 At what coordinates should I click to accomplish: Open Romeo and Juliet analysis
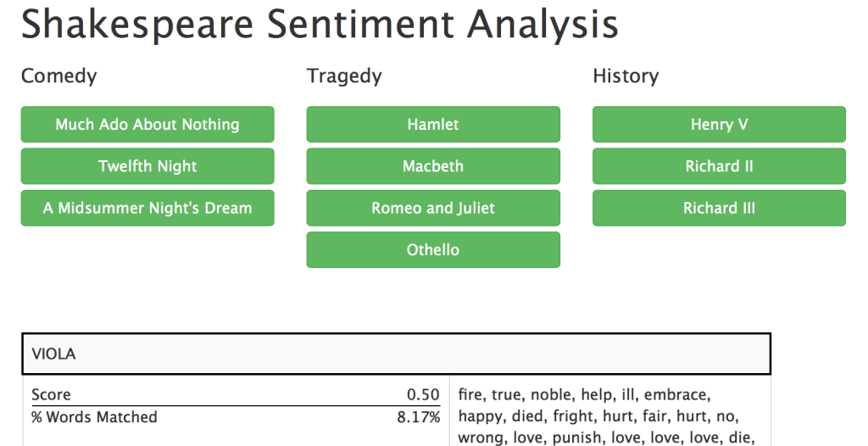pyautogui.click(x=433, y=208)
